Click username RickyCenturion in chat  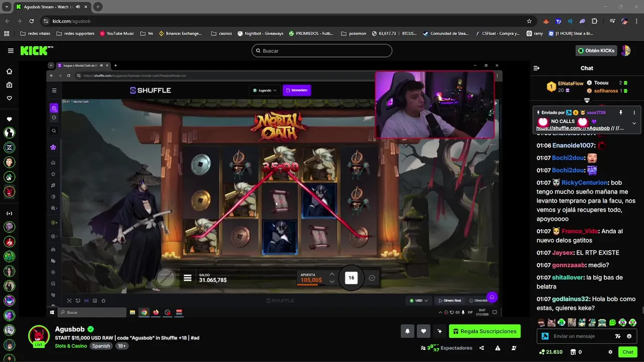coord(585,183)
